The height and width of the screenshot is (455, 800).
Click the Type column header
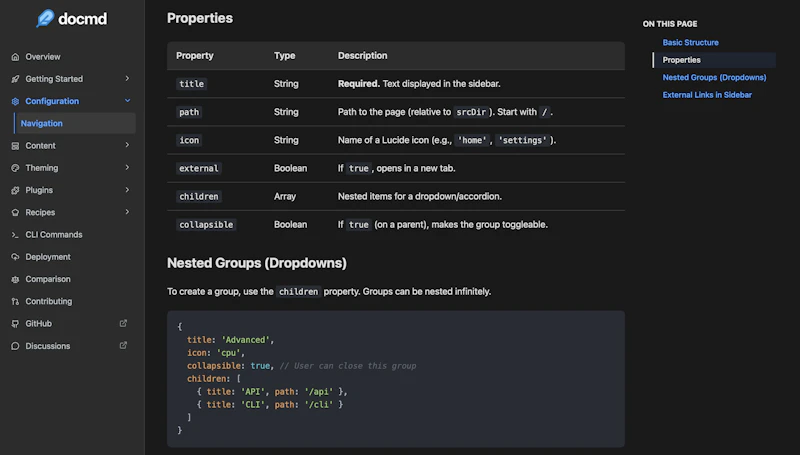pos(284,56)
